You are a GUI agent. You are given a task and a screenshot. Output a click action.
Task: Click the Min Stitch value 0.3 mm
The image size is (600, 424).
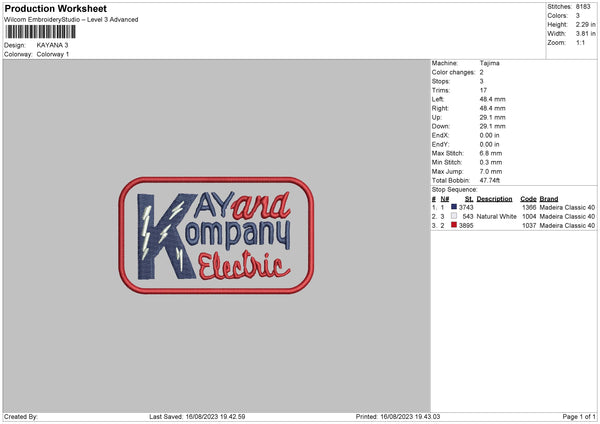point(491,162)
